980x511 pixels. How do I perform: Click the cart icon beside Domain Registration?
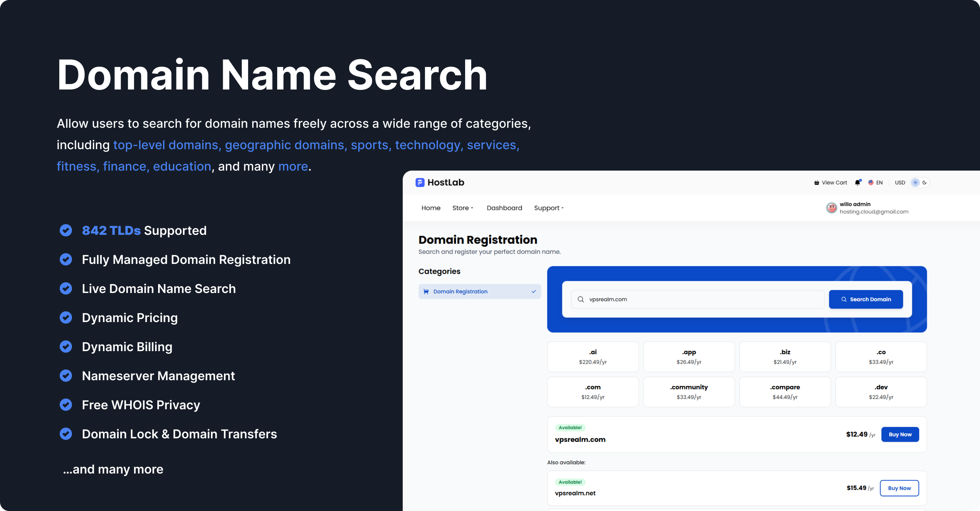pos(426,291)
